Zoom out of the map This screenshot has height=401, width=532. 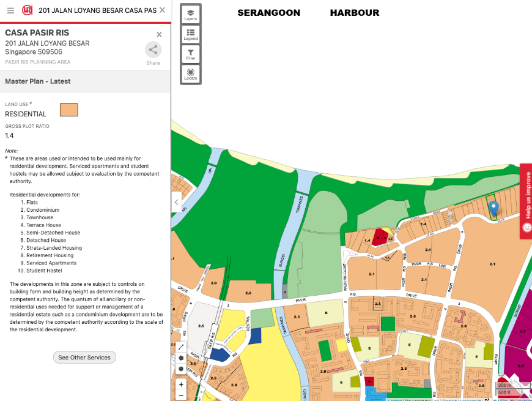pyautogui.click(x=181, y=395)
